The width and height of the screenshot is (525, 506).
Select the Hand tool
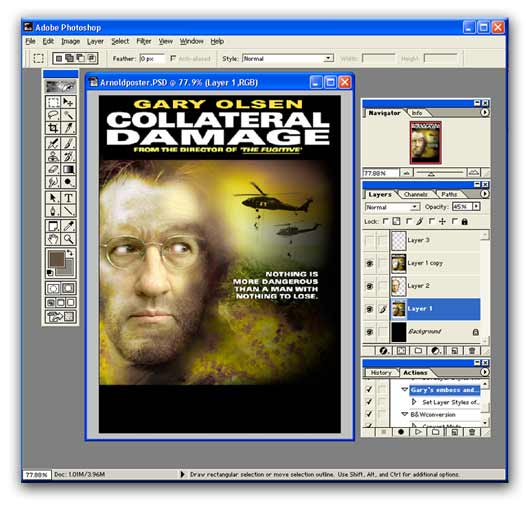(53, 239)
